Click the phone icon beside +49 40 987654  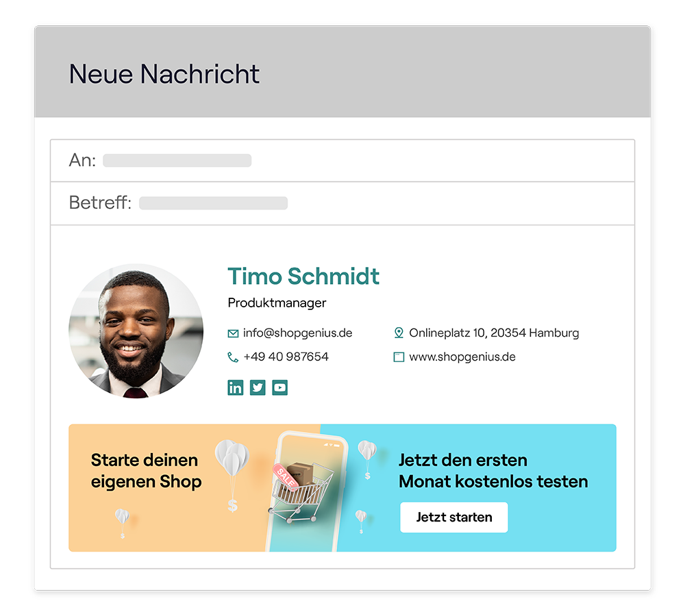click(x=233, y=357)
